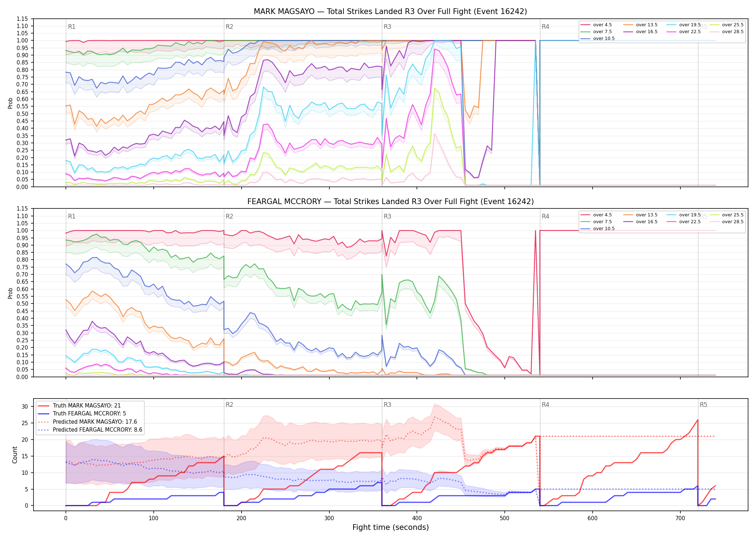Click R3 round marker in Magsayo chart
This screenshot has height=540, width=756.
tap(387, 27)
